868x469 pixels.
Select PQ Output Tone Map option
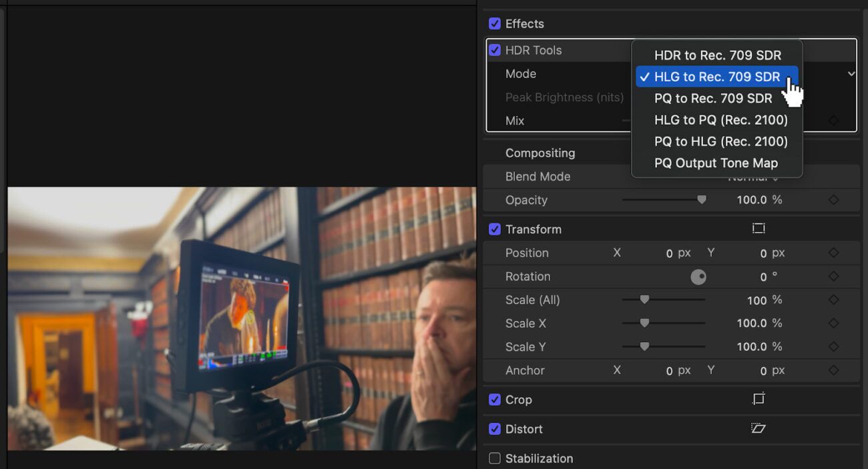716,163
